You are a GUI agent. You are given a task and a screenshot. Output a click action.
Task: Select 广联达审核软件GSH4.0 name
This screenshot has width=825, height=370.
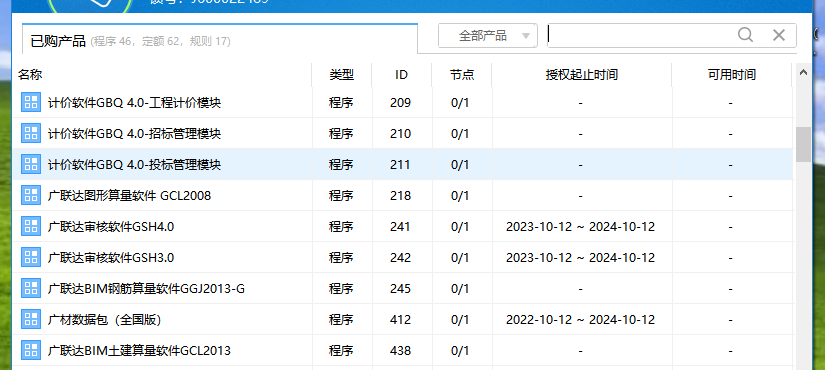111,227
